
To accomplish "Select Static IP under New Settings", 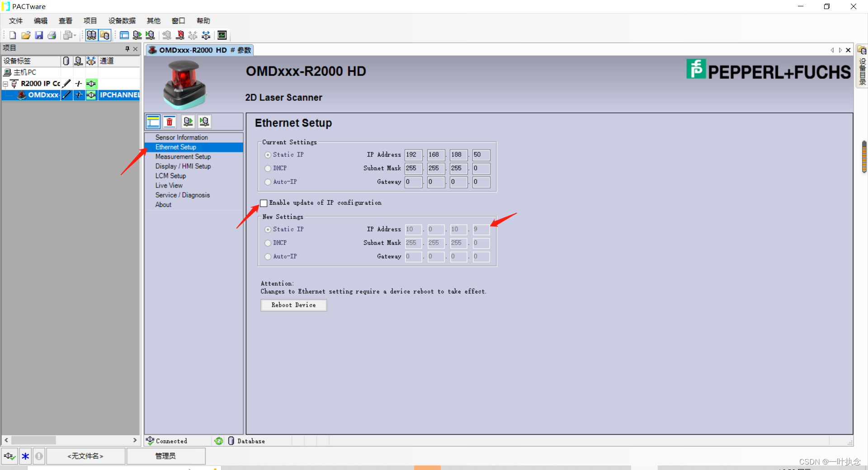I will pos(268,230).
